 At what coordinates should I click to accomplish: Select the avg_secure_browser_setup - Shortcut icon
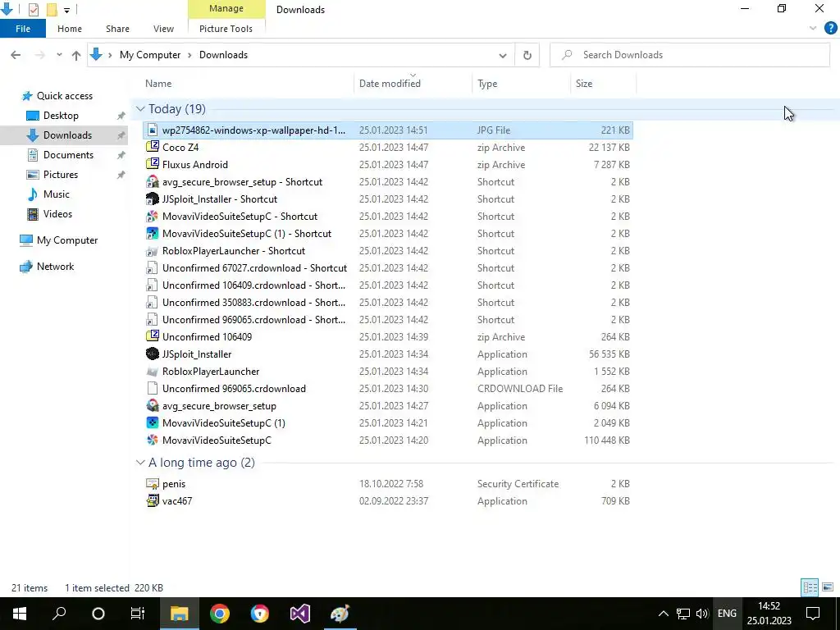tap(153, 181)
